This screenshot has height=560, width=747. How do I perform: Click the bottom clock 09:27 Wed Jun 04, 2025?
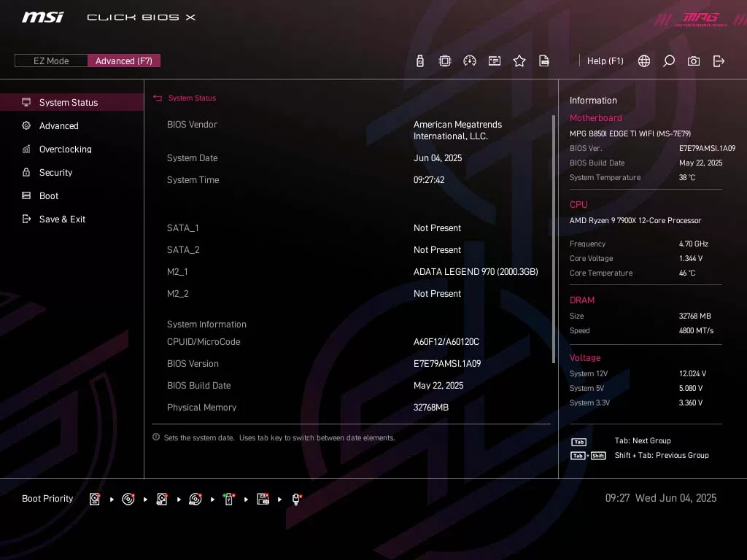(x=661, y=498)
